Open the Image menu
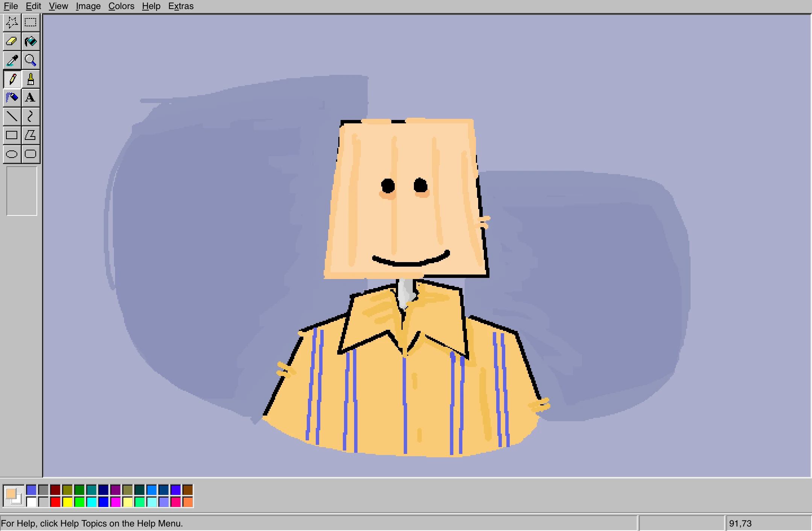Image resolution: width=812 pixels, height=531 pixels. [88, 6]
